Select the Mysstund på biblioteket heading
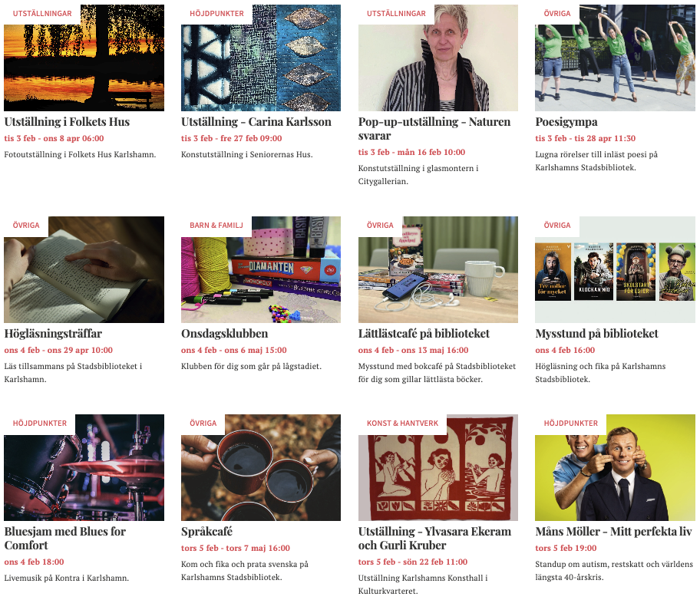This screenshot has width=700, height=600. click(596, 334)
